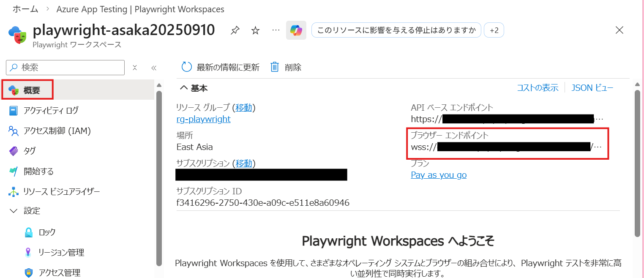The width and height of the screenshot is (644, 278).
Task: Click the sidebar menu vertical scrollbar
Action: coord(159,177)
